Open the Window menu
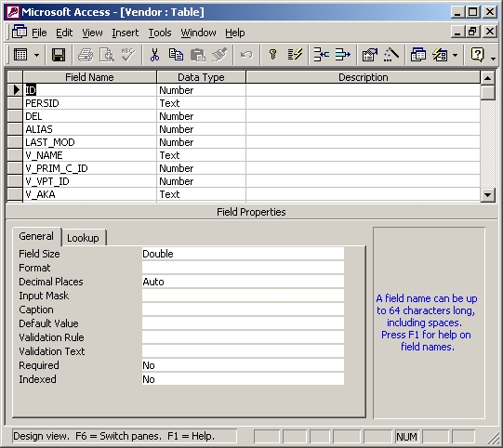This screenshot has height=448, width=503. [x=198, y=33]
